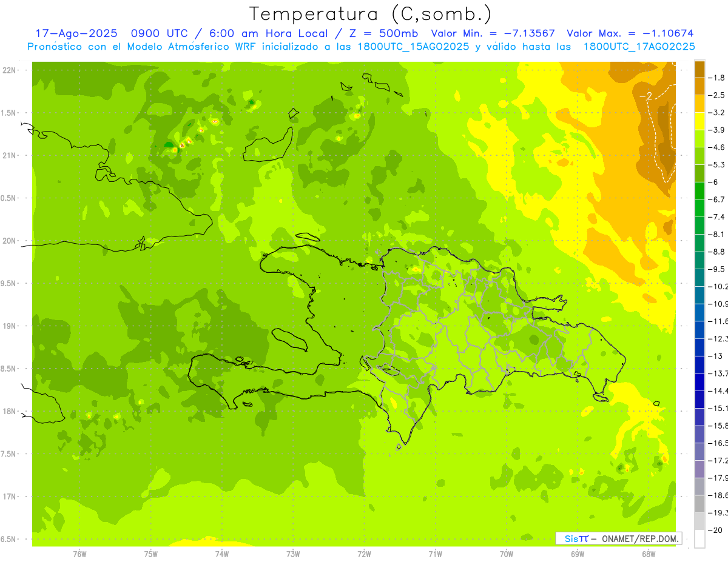Click the "19N" latitude axis label
This screenshot has width=728, height=562.
point(9,326)
